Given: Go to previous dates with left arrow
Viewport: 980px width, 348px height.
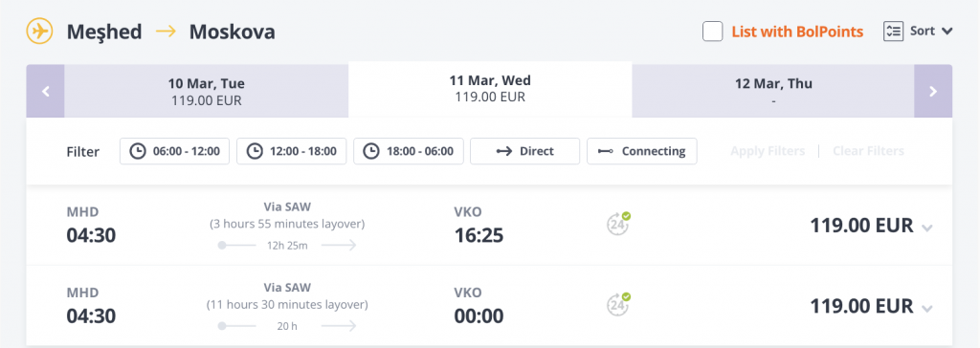Looking at the screenshot, I should (45, 91).
